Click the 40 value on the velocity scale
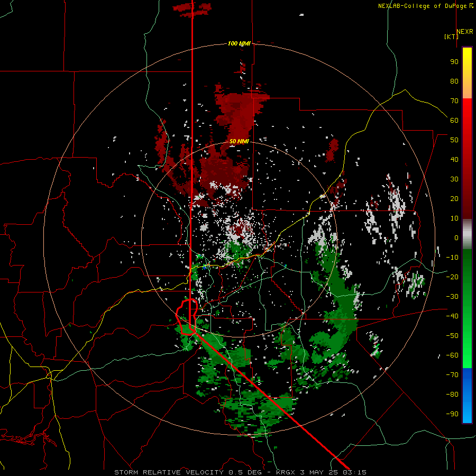Viewport: 476px width, 476px height. 454,159
